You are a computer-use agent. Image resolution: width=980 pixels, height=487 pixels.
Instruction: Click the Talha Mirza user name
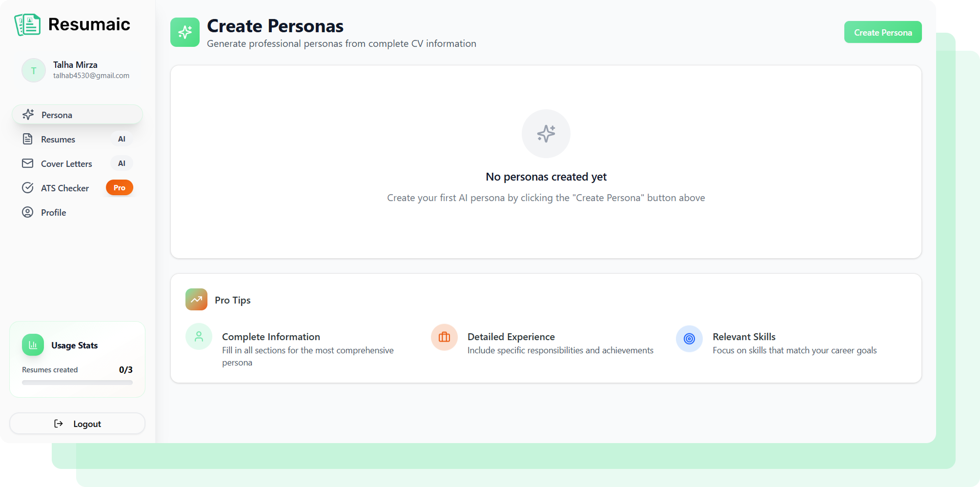pos(75,65)
